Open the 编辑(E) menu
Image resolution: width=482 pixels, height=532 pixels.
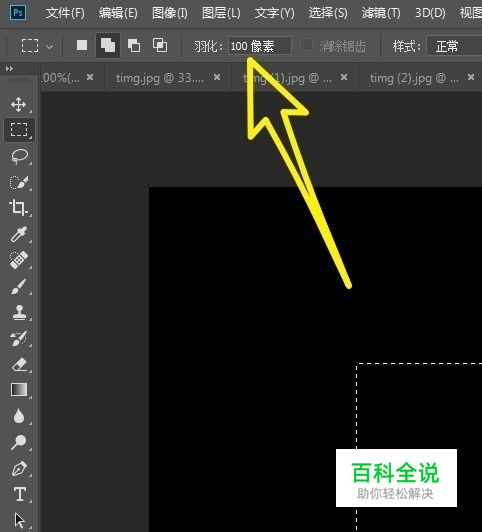(x=118, y=13)
